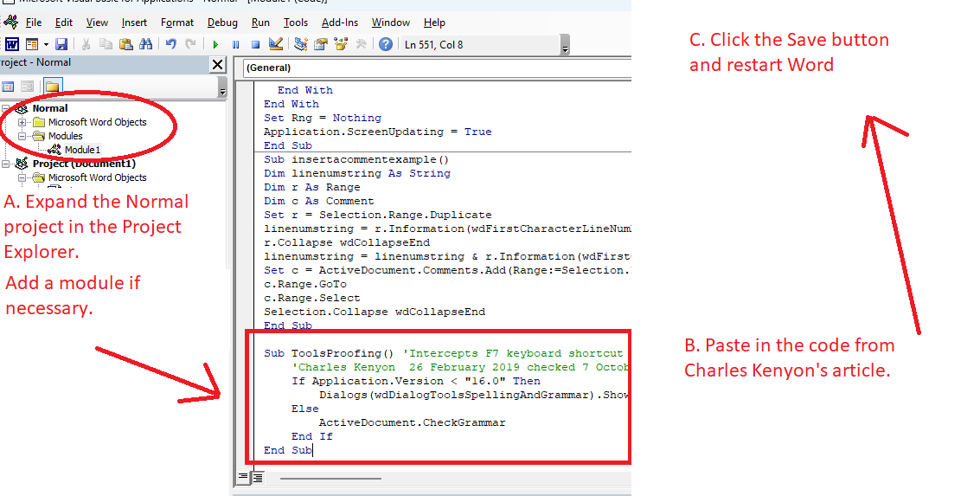Click View Object icon in Project pane
This screenshot has width=980, height=496.
point(28,87)
